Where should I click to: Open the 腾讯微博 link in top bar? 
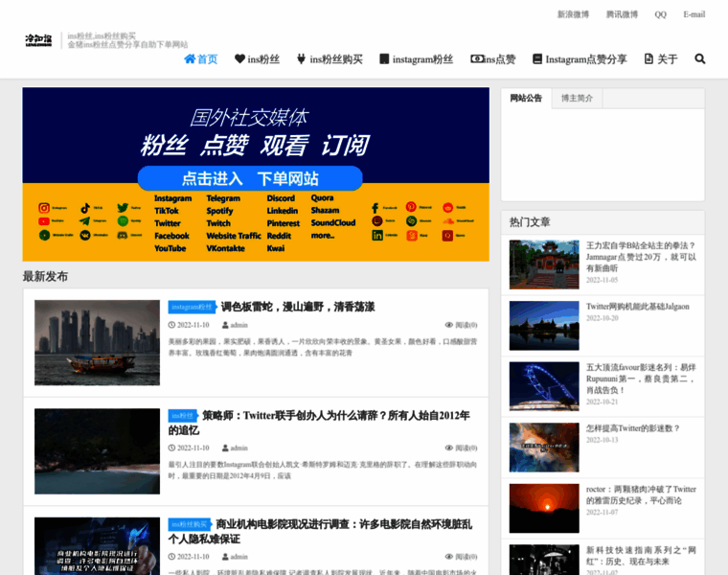(x=622, y=14)
